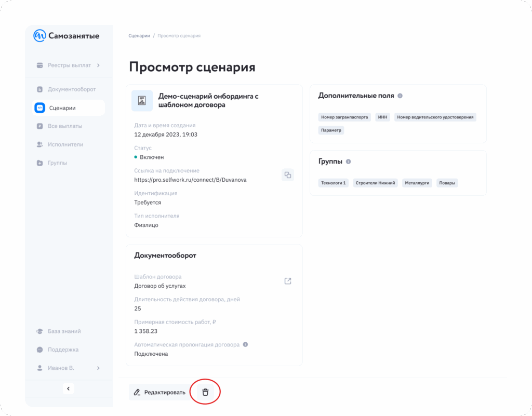The width and height of the screenshot is (532, 416).
Task: Click info icon near Автоматическая пролонгация договора
Action: point(245,344)
